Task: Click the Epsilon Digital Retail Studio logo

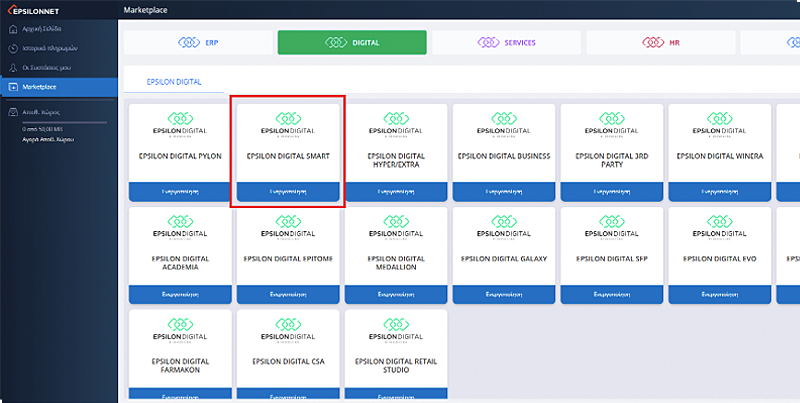Action: 396,330
